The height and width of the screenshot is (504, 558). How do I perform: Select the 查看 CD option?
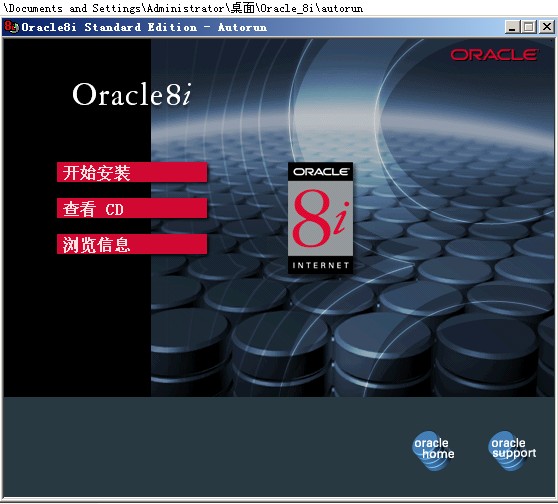(x=132, y=209)
